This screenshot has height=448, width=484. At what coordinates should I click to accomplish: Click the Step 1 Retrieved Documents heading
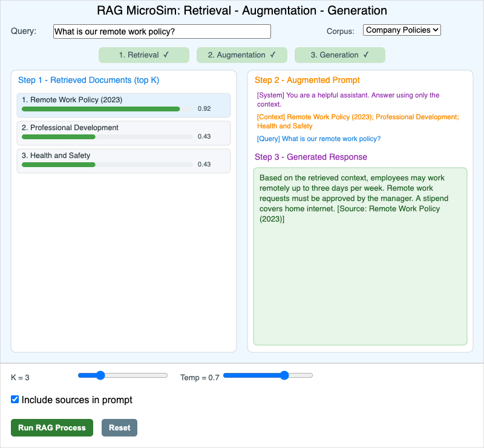[88, 80]
